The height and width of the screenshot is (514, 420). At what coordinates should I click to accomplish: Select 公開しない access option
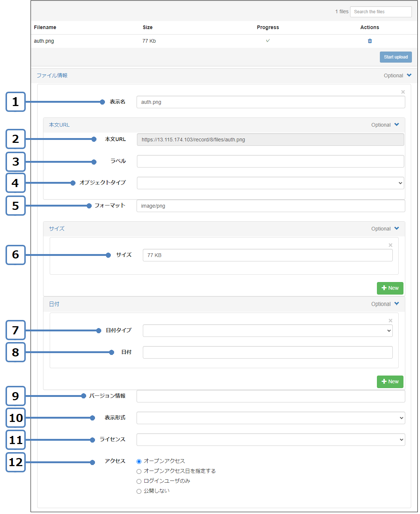(139, 491)
